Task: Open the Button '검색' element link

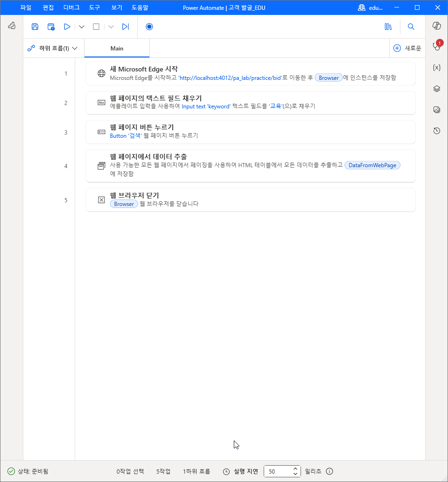Action: click(x=126, y=136)
